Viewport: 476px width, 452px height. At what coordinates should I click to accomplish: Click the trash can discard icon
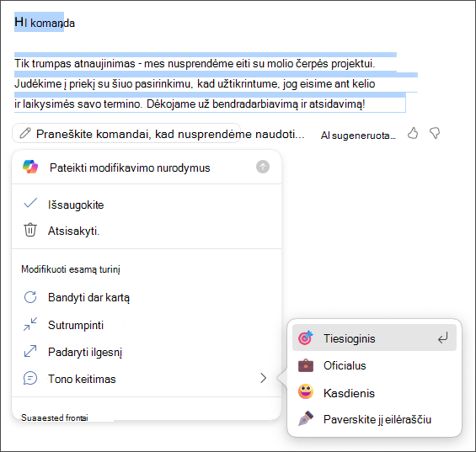30,230
